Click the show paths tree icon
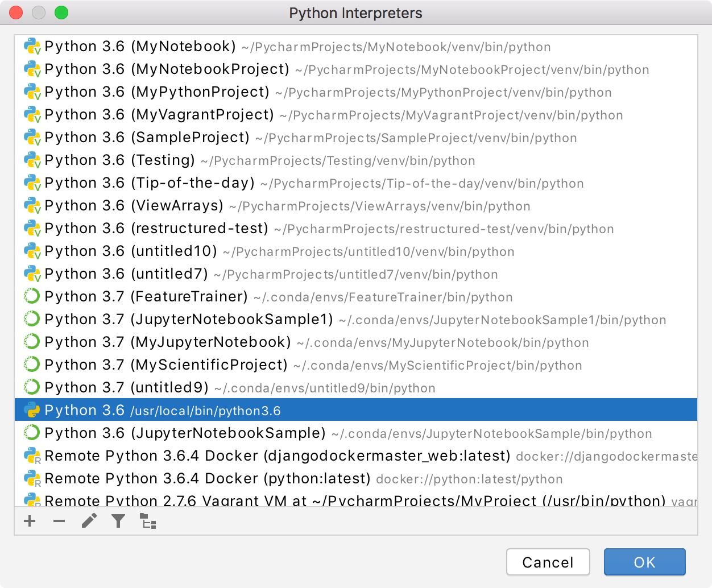 148,520
